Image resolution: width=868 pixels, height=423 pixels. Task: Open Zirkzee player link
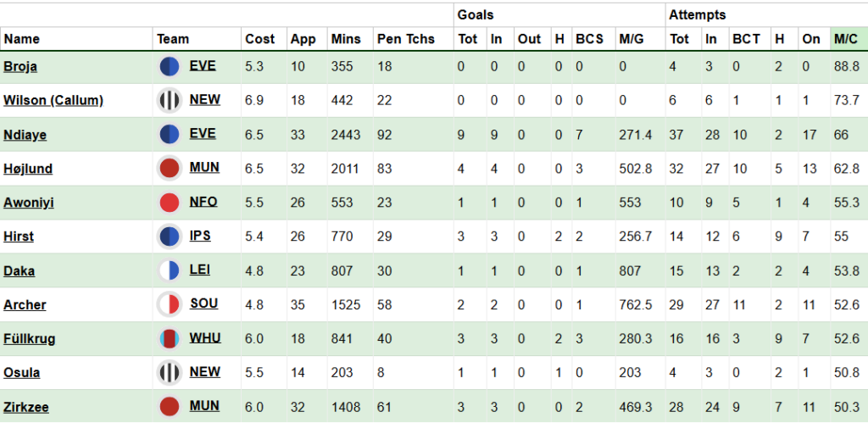click(x=26, y=408)
